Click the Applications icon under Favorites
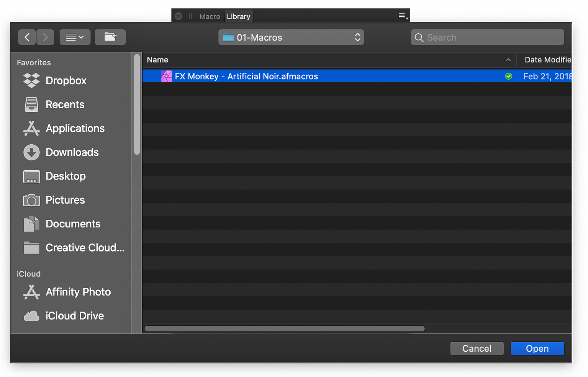Viewport: 588px width, 377px height. click(31, 128)
